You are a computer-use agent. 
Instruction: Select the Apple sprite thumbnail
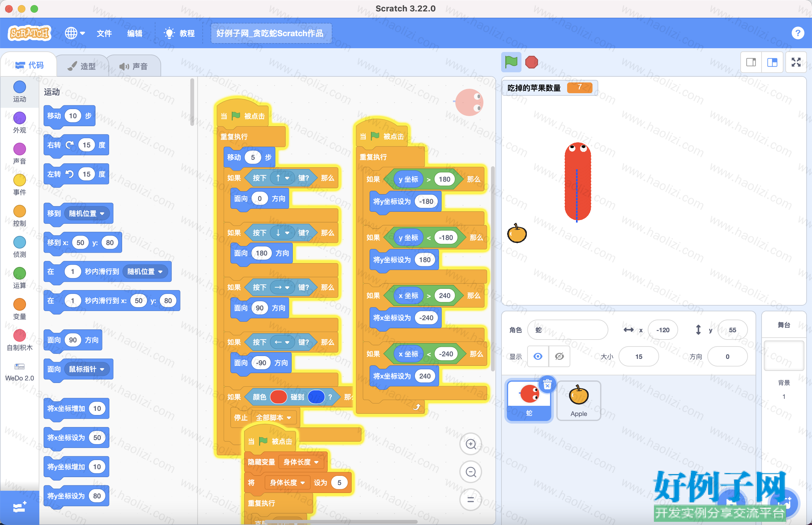pyautogui.click(x=579, y=401)
